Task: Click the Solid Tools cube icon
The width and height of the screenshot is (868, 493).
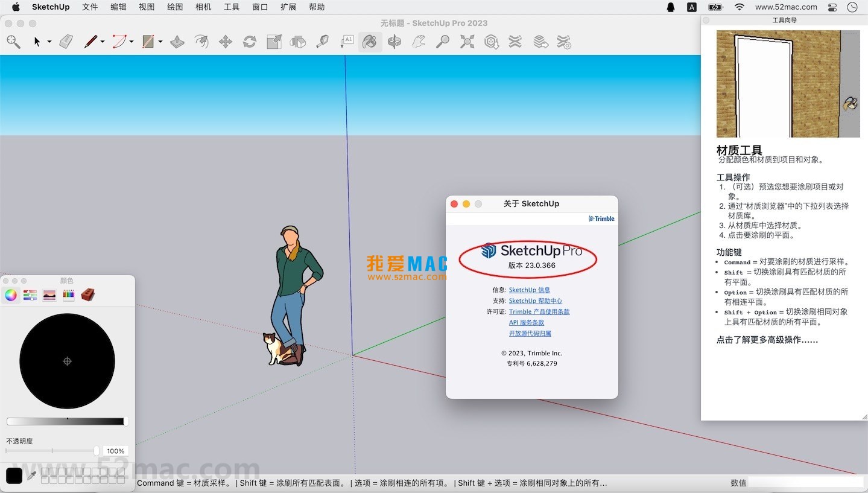Action: point(298,42)
